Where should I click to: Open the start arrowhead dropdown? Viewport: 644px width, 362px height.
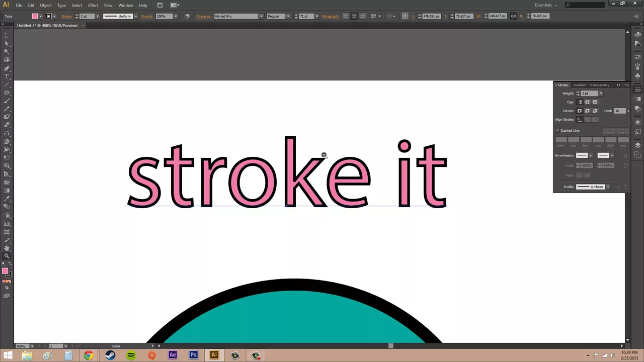[591, 155]
